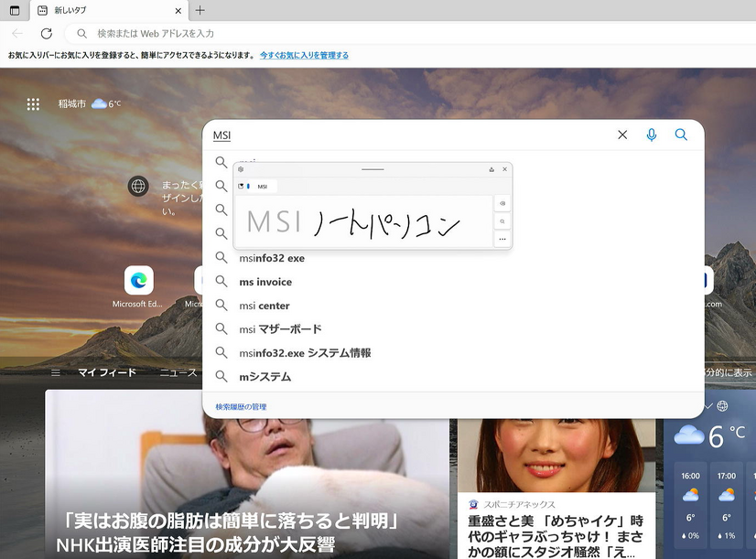Open the Microsoft Edge shortcut tile
Viewport: 756px width, 559px height.
pyautogui.click(x=138, y=286)
